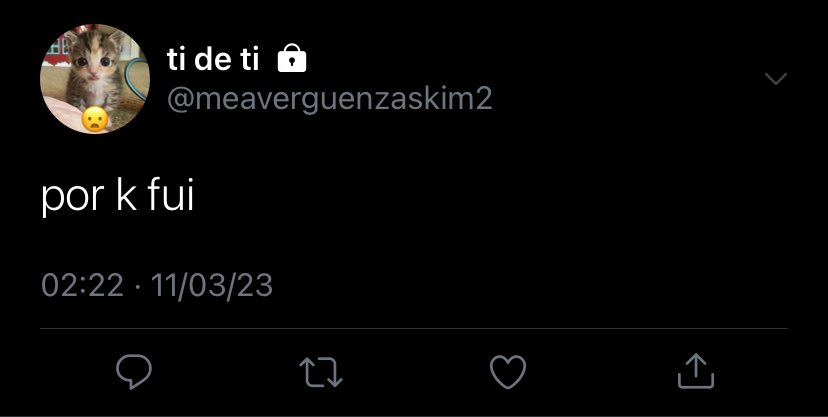Like the tweet with the heart icon

(x=508, y=372)
